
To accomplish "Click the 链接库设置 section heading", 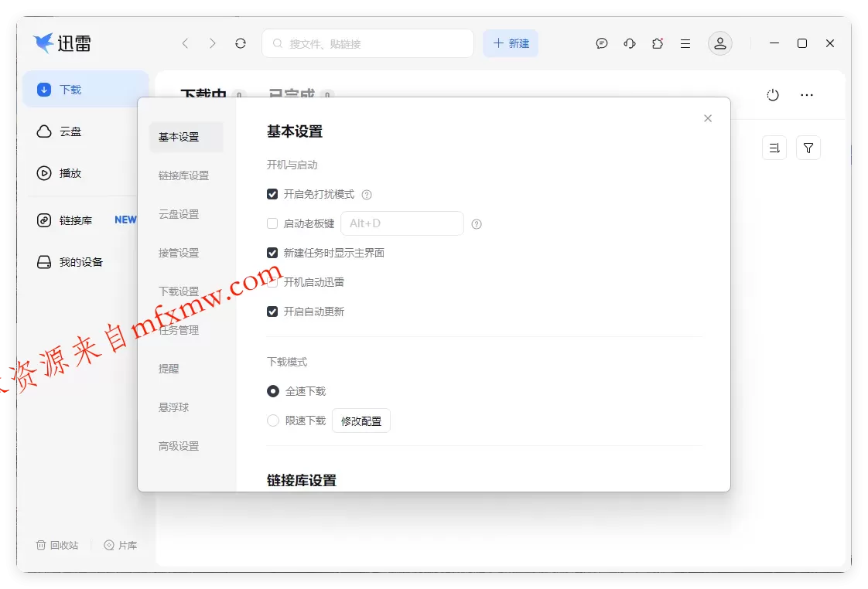I will [x=302, y=481].
